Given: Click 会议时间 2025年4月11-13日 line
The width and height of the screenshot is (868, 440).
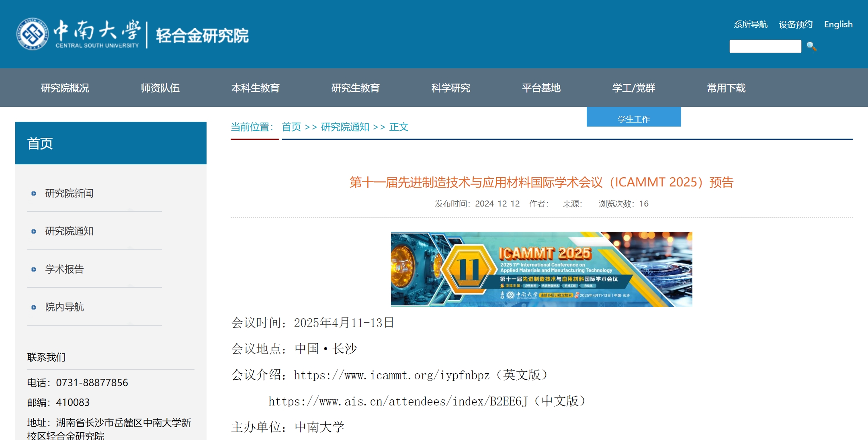Looking at the screenshot, I should (x=313, y=323).
